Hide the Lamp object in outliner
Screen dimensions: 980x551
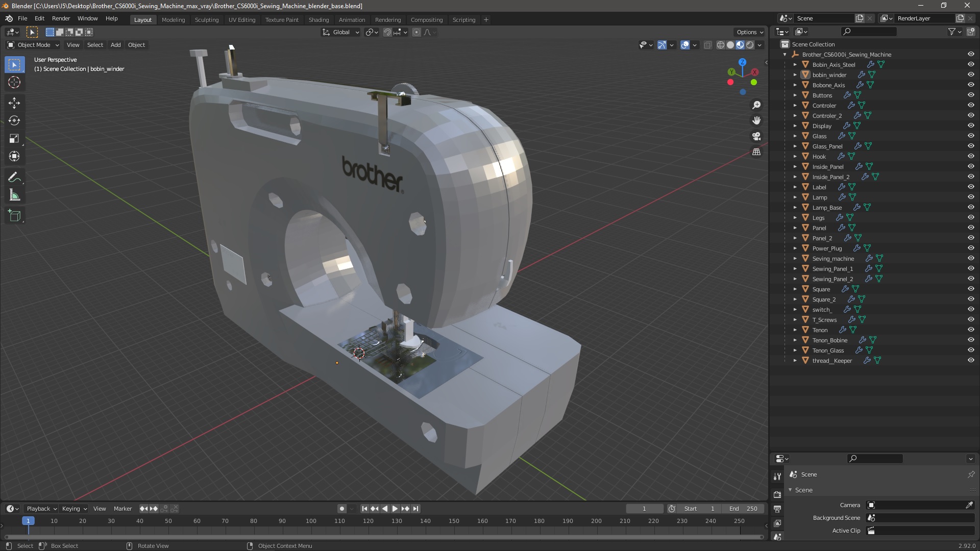coord(971,197)
